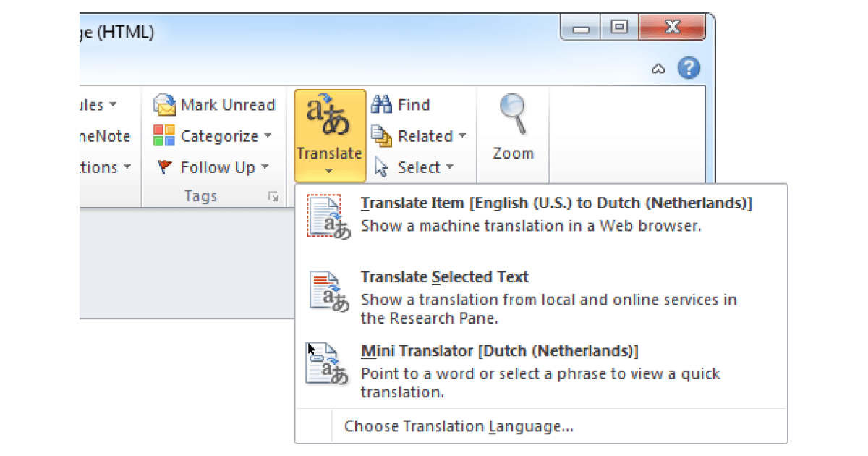Click the Find binoculars button
This screenshot has width=868, height=456.
point(401,105)
